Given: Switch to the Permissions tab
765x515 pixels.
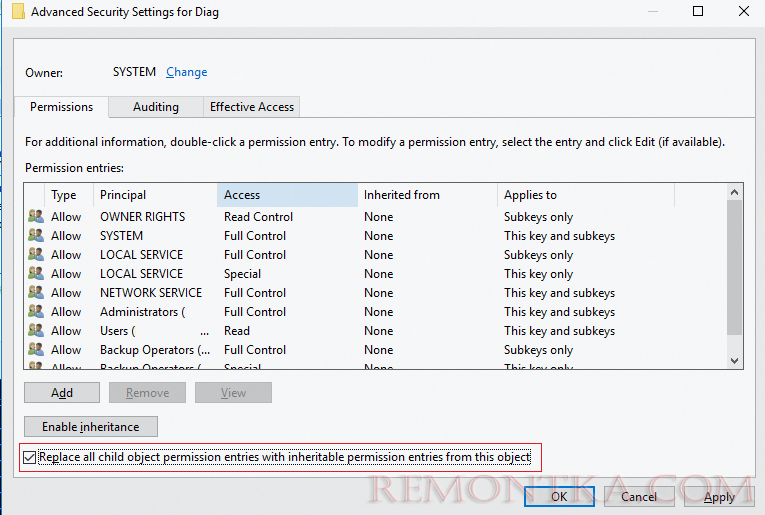Looking at the screenshot, I should click(61, 107).
